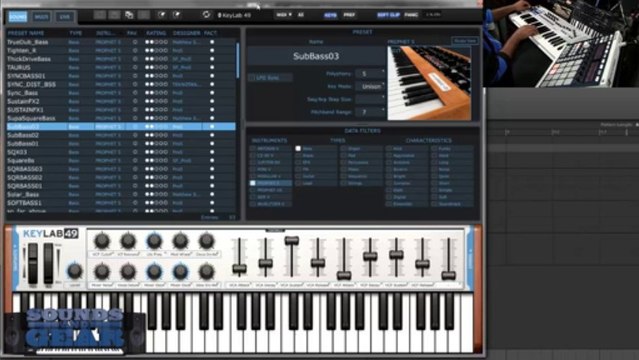Image resolution: width=639 pixels, height=360 pixels.
Task: Click the pitch bend wheel on KeyLab
Action: (x=33, y=263)
